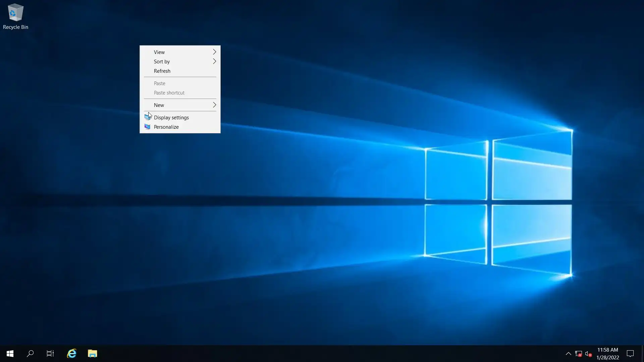Choose Display settings from context menu
Viewport: 644px width, 362px height.
tap(171, 118)
